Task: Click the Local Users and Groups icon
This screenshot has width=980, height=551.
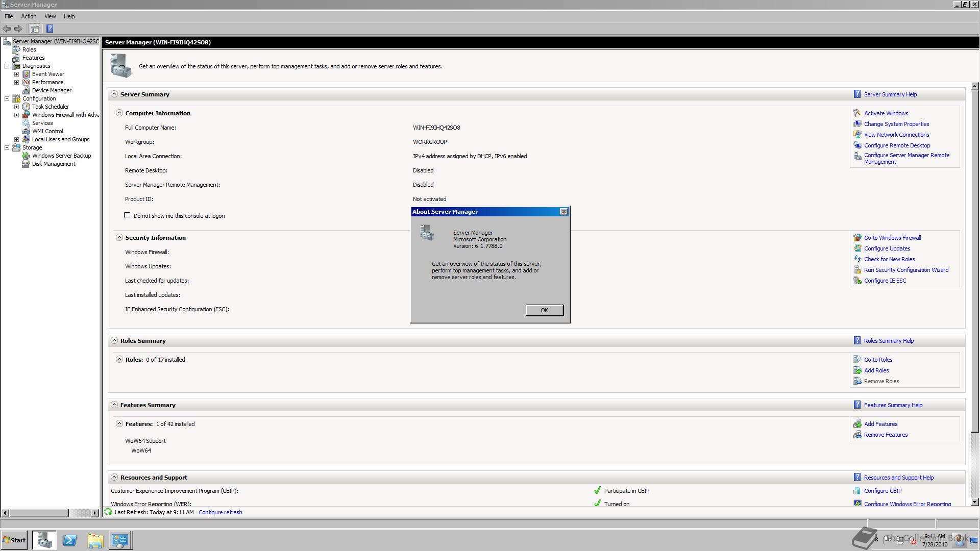Action: [x=26, y=139]
